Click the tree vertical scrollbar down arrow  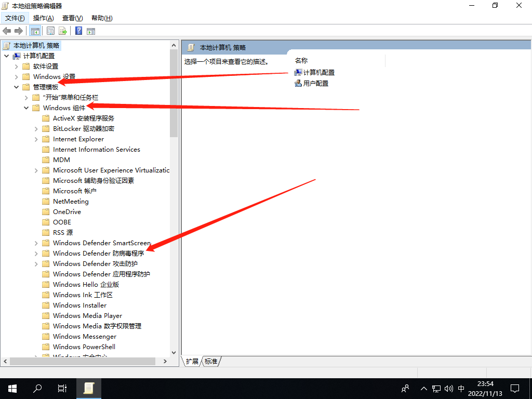pyautogui.click(x=174, y=353)
